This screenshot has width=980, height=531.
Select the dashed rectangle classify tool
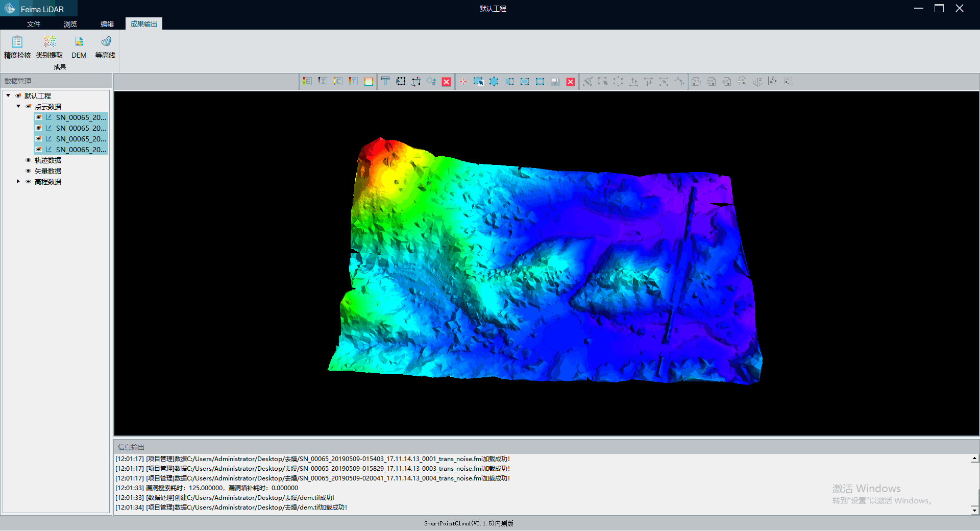[603, 81]
